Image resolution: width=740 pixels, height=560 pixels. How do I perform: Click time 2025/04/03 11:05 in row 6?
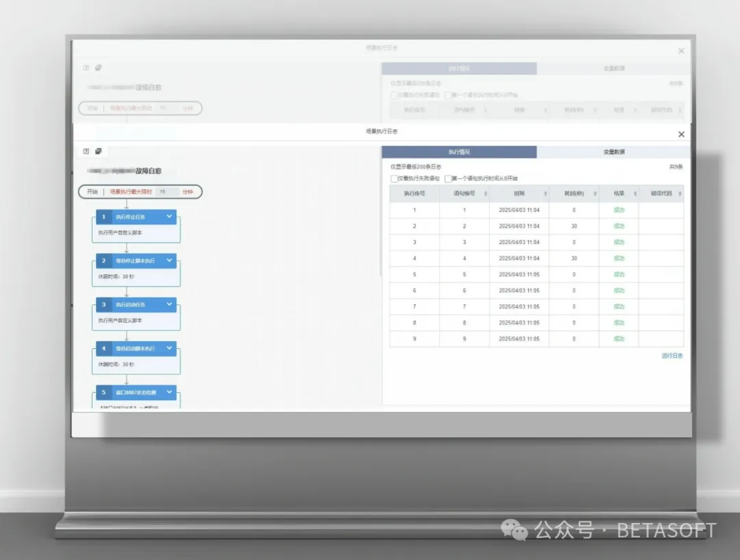point(519,291)
